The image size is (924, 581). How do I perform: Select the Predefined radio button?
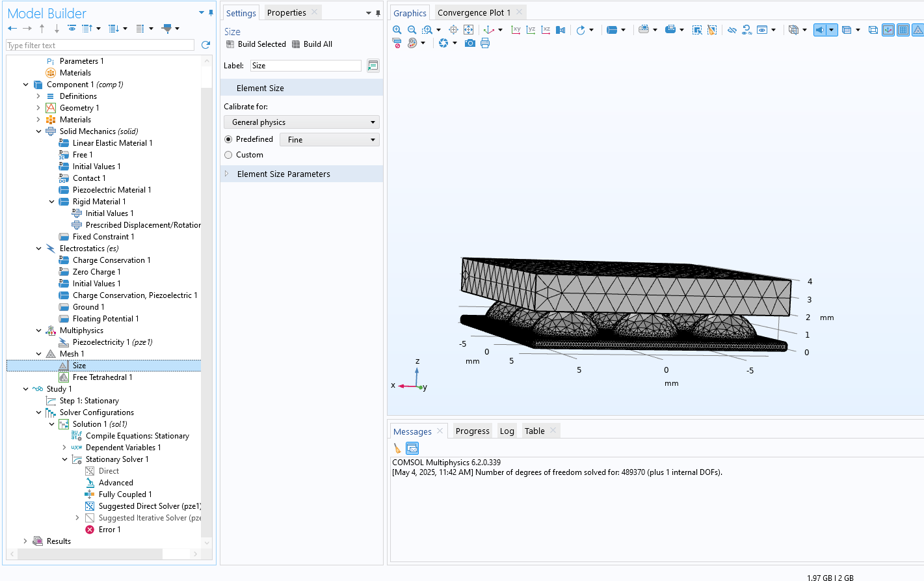(x=228, y=139)
